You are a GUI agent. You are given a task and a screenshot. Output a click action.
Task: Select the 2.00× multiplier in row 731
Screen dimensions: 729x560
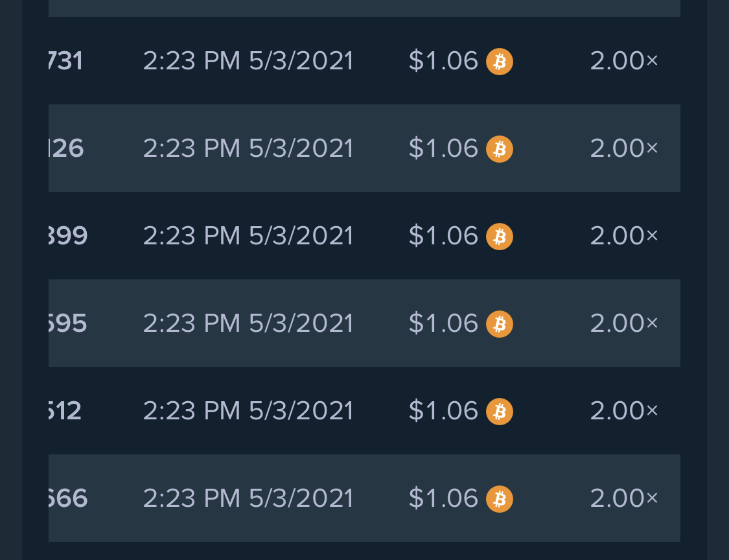coord(624,61)
